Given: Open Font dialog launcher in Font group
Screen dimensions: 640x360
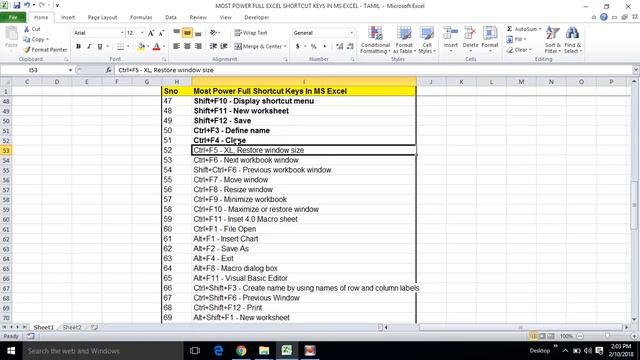Looking at the screenshot, I should tap(164, 60).
